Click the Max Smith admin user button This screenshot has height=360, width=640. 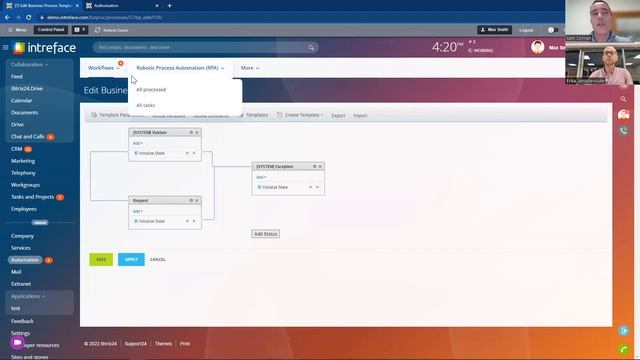point(494,30)
